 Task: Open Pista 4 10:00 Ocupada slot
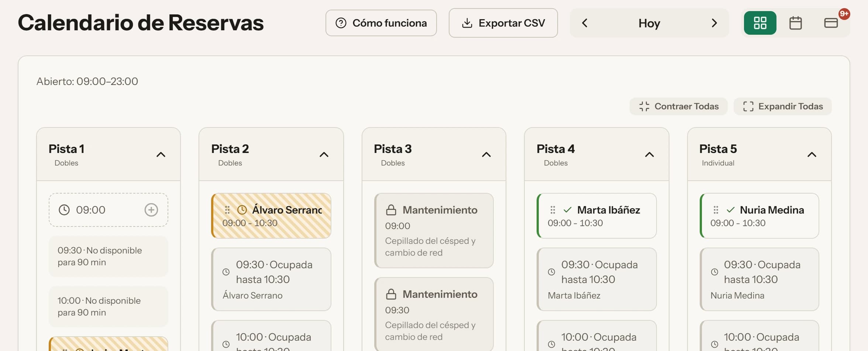596,335
